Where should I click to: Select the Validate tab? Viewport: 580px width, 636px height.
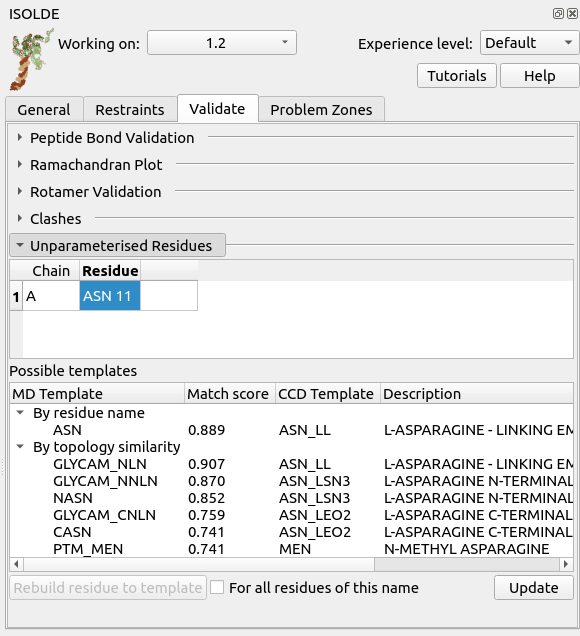coord(217,109)
